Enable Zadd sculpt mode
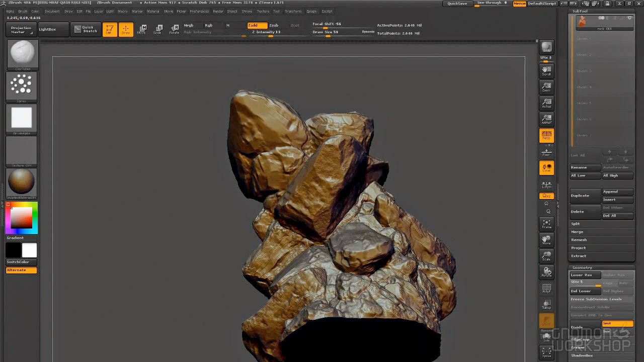644x362 pixels. (x=257, y=25)
